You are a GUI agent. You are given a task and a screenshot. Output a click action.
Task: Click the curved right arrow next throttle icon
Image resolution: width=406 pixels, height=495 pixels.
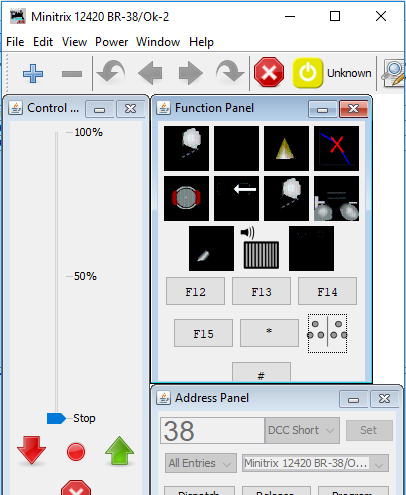pyautogui.click(x=230, y=71)
